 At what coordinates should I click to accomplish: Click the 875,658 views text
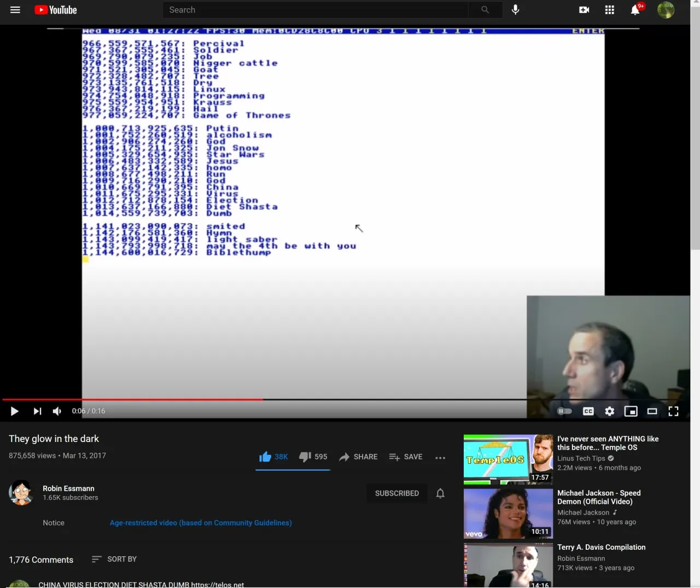coord(32,456)
